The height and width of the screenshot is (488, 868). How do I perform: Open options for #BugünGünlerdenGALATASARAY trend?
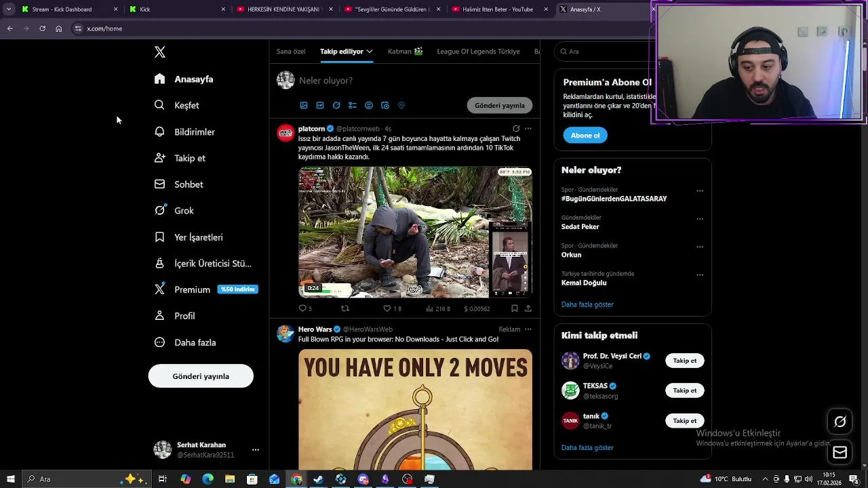pyautogui.click(x=700, y=191)
